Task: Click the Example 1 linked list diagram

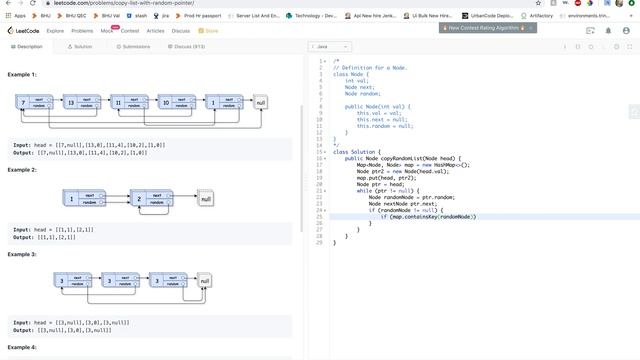Action: pyautogui.click(x=142, y=111)
